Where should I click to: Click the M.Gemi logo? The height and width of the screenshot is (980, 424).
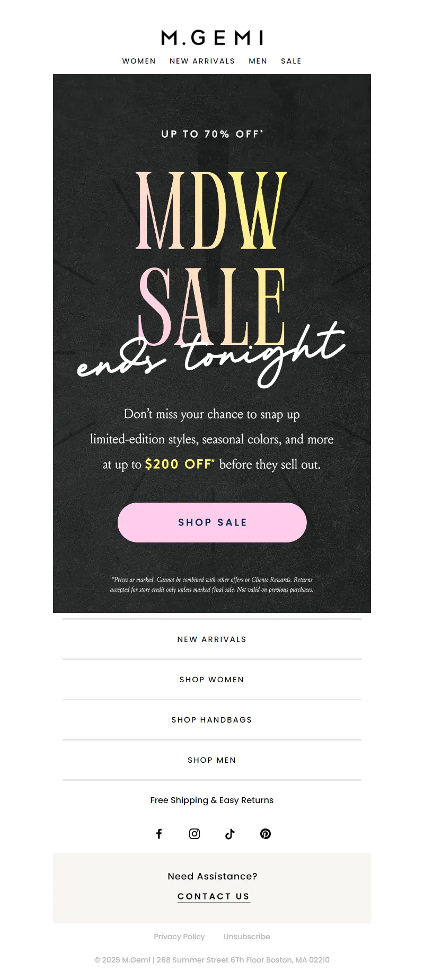(x=212, y=38)
